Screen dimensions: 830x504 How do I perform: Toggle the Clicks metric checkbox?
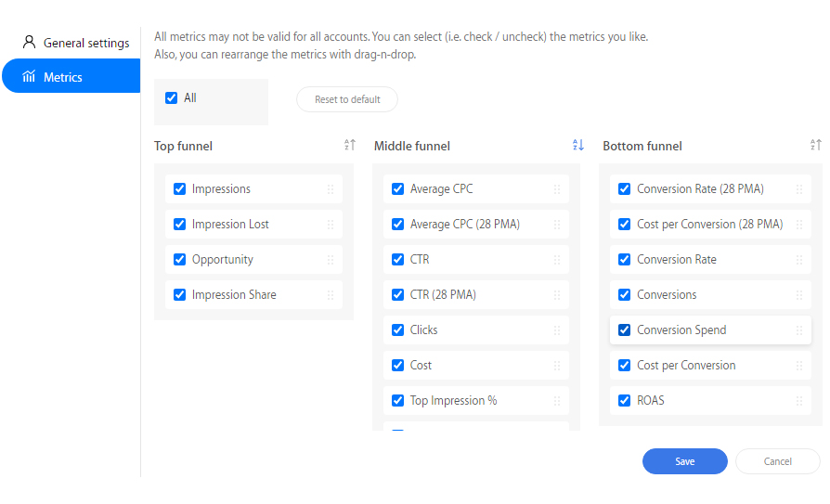click(397, 330)
